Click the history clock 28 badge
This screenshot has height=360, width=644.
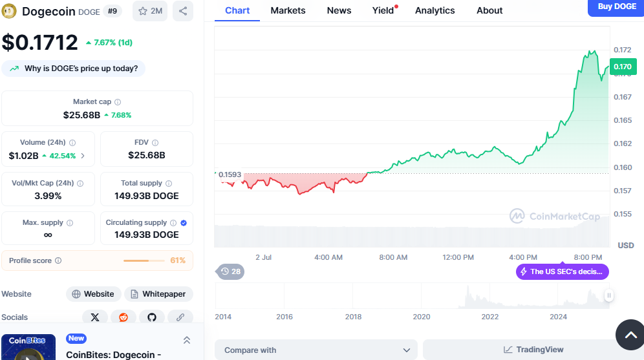coord(230,271)
